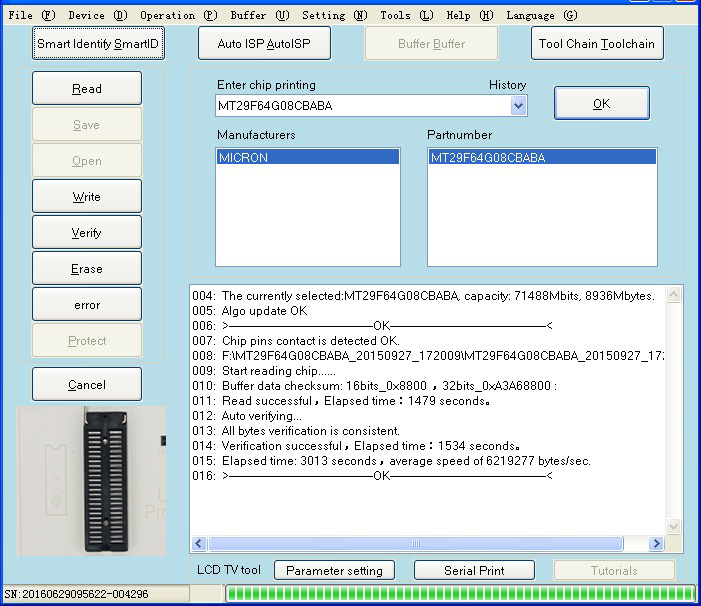Image resolution: width=701 pixels, height=606 pixels.
Task: Confirm chip selection with OK
Action: (x=601, y=104)
